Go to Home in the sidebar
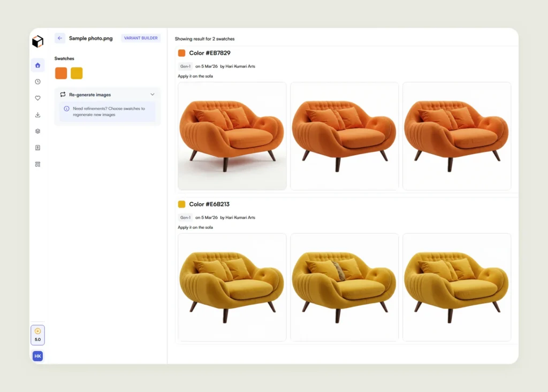548x392 pixels. point(37,65)
